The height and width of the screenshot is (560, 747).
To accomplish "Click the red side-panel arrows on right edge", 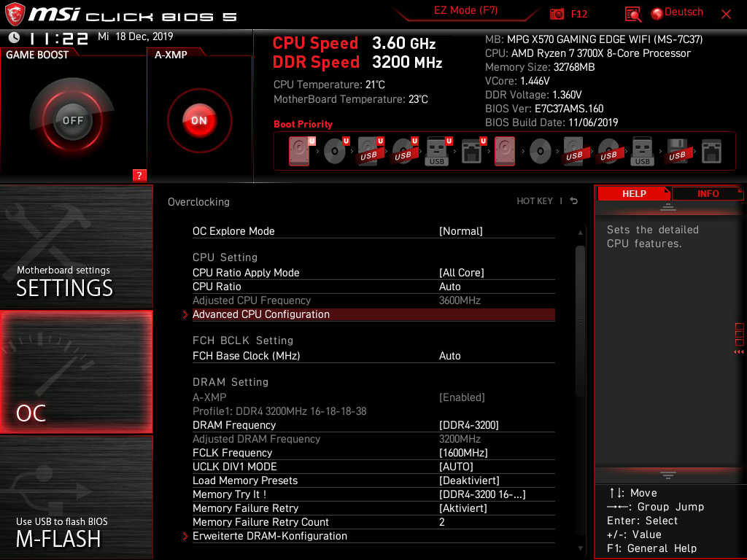I will click(x=739, y=352).
